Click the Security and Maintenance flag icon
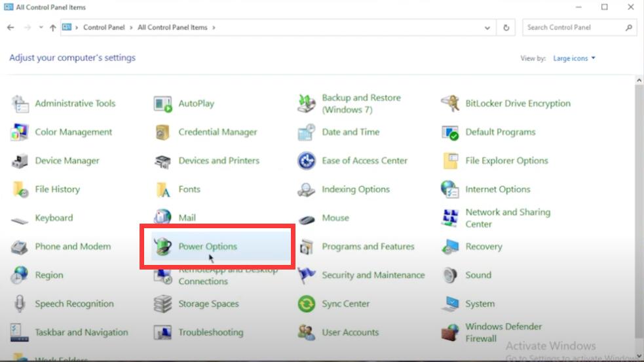Image resolution: width=644 pixels, height=362 pixels. click(x=307, y=275)
